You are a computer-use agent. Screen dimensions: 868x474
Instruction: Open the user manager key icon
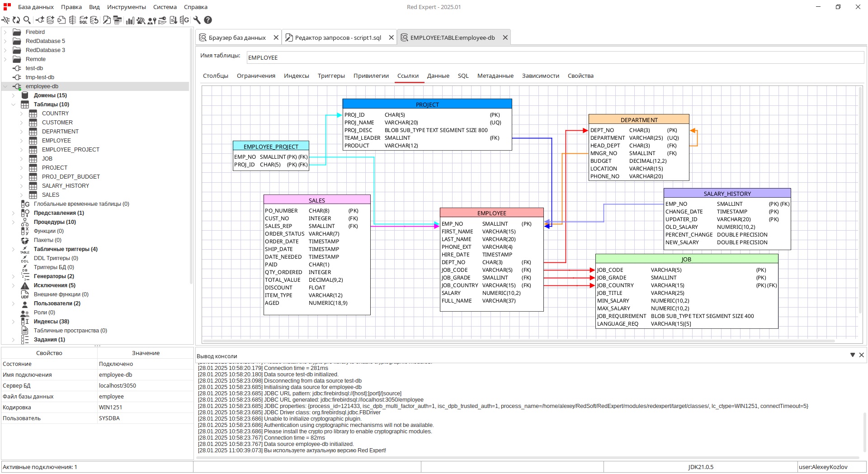(x=152, y=20)
